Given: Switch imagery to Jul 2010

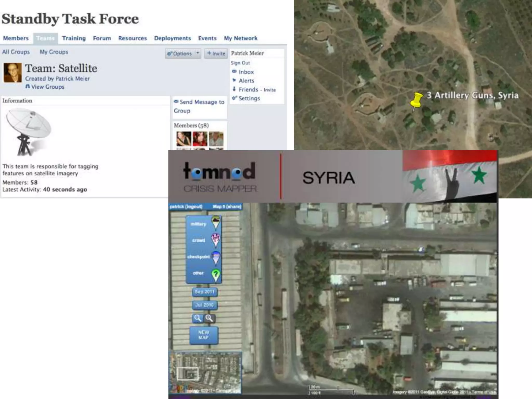Looking at the screenshot, I should (205, 305).
